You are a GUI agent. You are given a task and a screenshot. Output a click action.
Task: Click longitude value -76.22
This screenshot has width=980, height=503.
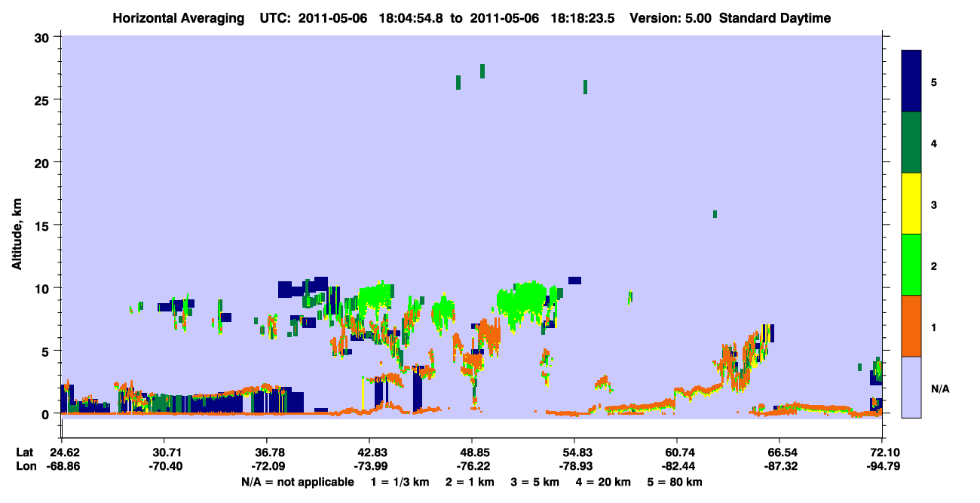tap(472, 467)
